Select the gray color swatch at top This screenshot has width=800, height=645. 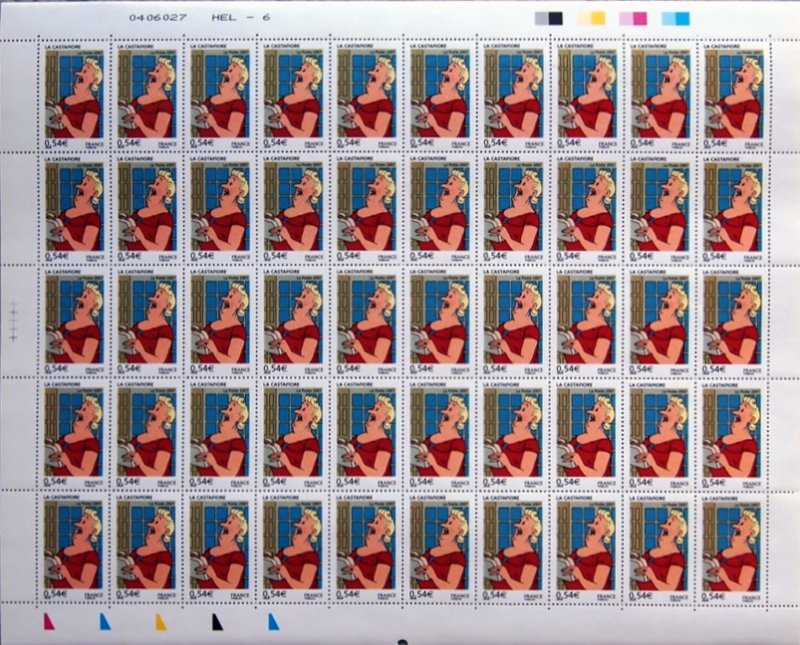[541, 18]
